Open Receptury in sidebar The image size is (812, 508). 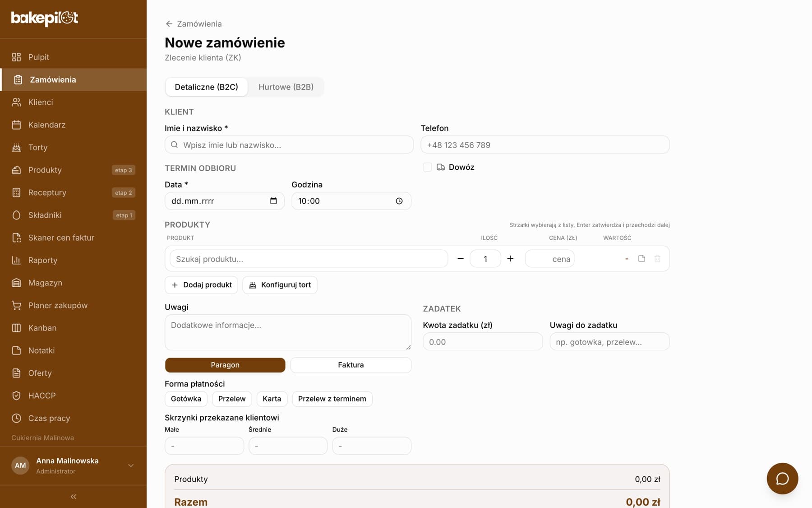point(74,192)
